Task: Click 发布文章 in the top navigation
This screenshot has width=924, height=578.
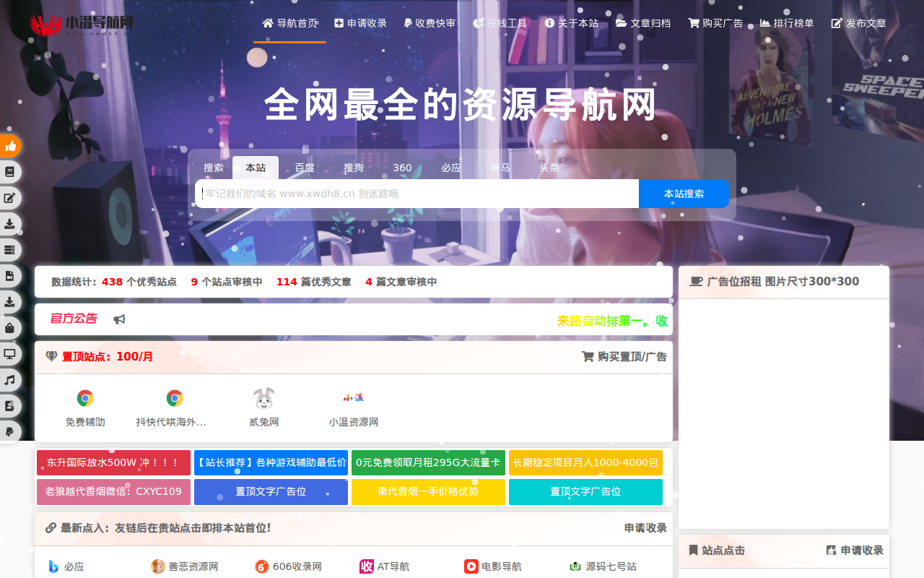Action: (x=859, y=22)
